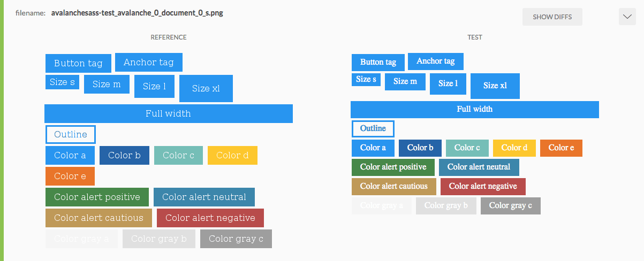The height and width of the screenshot is (261, 644).
Task: Click test 'Color alert cautious' tan button
Action: tap(393, 186)
